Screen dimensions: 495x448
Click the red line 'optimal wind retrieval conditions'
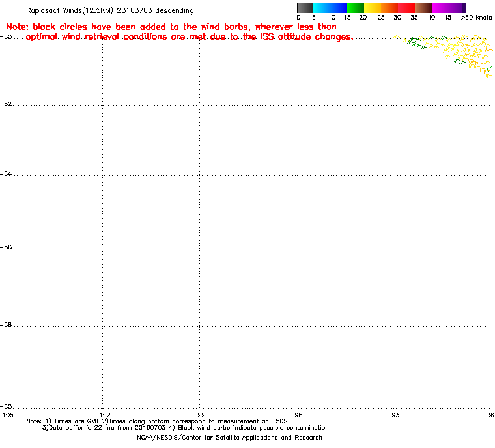(189, 37)
